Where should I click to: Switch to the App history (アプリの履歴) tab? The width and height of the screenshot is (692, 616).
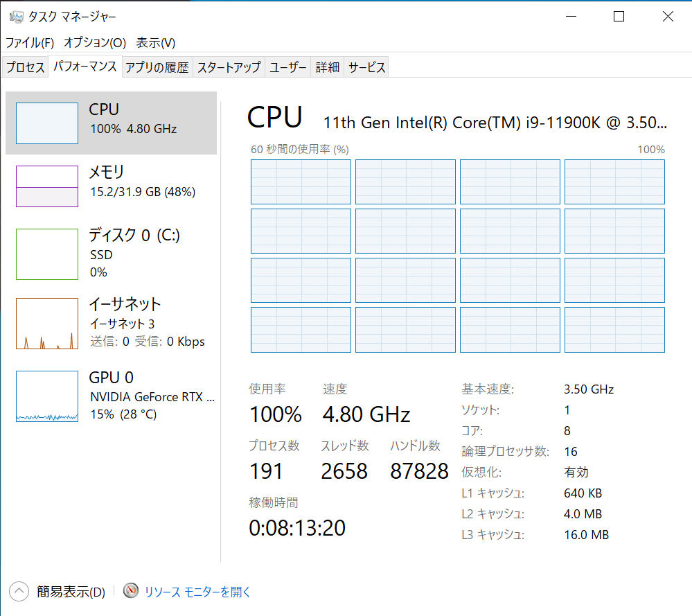157,67
